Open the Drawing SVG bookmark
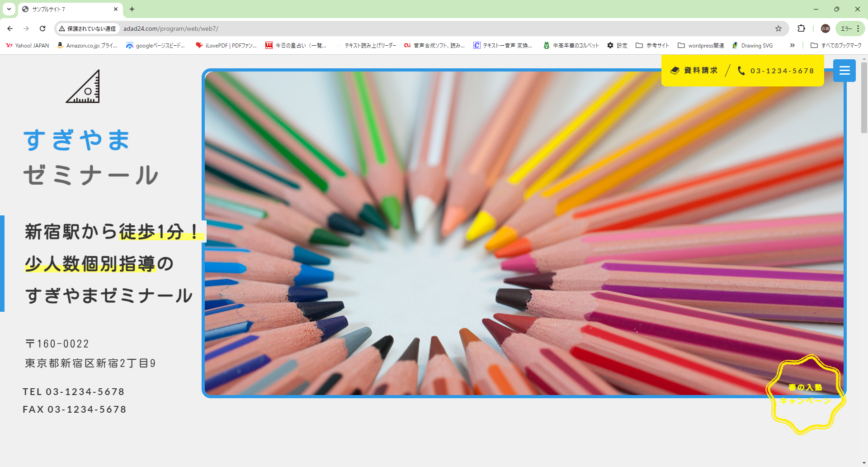This screenshot has width=868, height=467. click(x=753, y=45)
